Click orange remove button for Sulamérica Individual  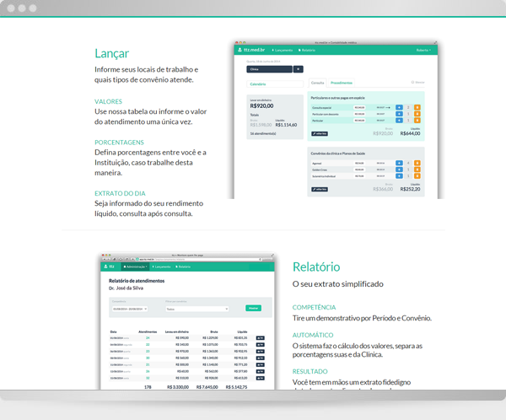[417, 176]
